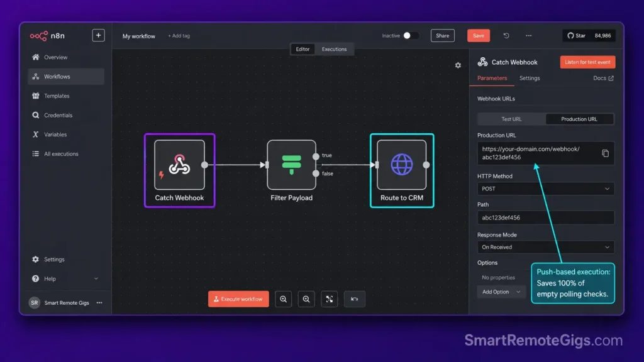This screenshot has width=644, height=362.
Task: Select the Route to CRM node
Action: coord(402,165)
